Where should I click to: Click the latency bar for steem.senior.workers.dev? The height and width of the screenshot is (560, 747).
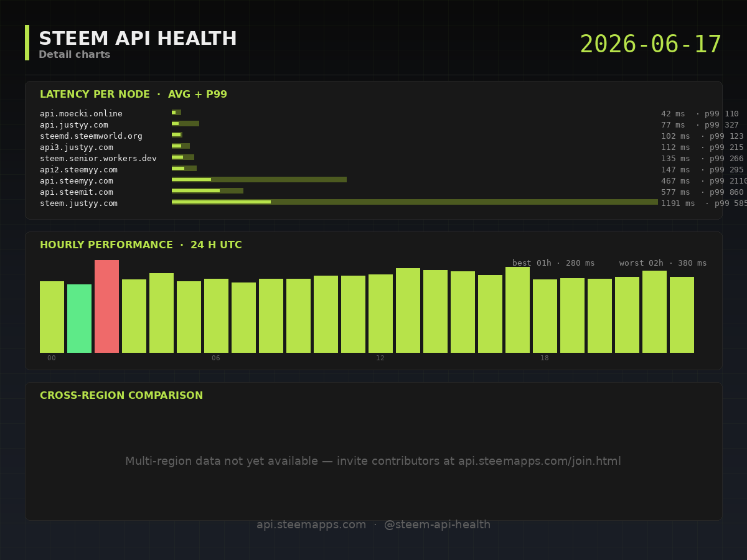click(183, 157)
